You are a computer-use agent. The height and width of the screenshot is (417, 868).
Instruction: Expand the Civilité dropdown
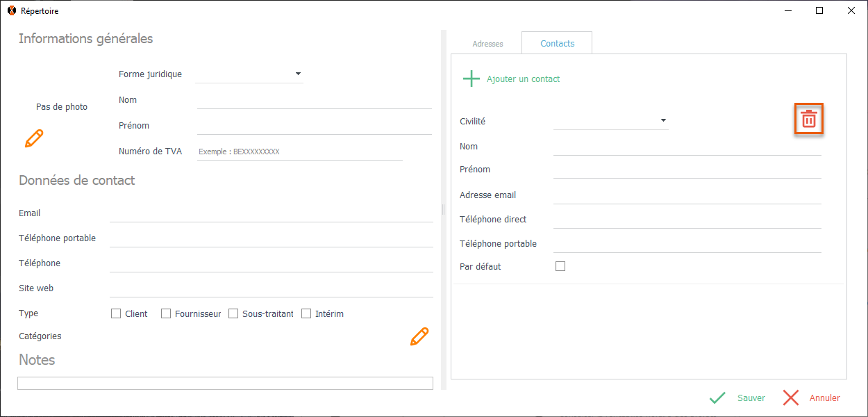point(663,120)
